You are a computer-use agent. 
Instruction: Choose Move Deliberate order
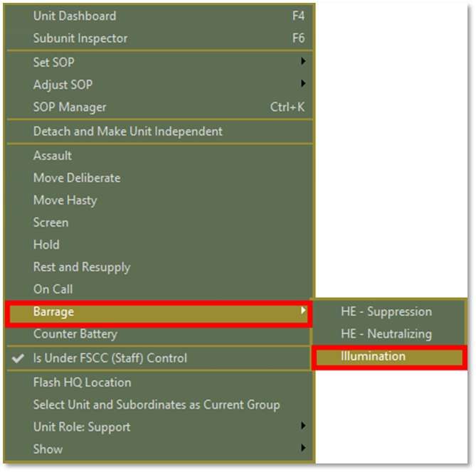click(x=77, y=178)
